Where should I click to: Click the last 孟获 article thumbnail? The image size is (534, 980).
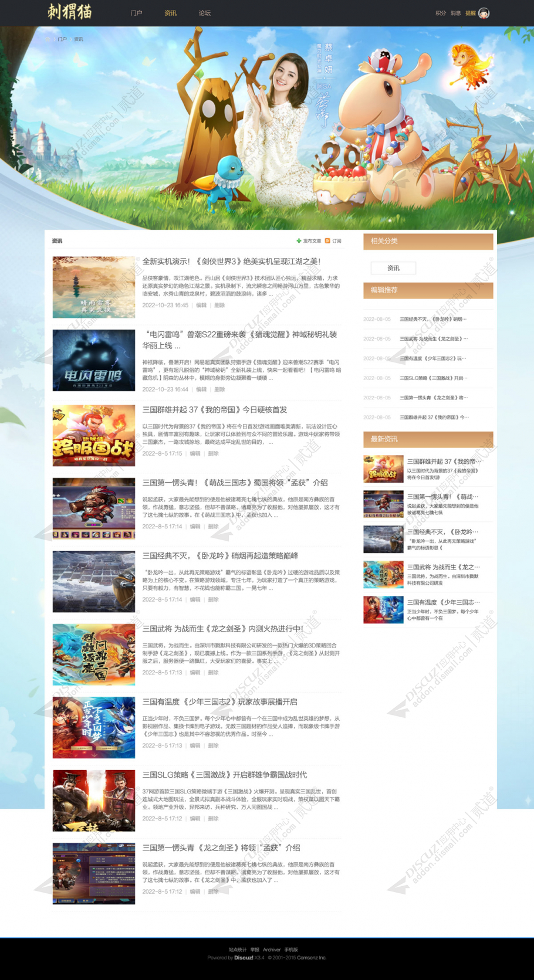click(x=94, y=874)
